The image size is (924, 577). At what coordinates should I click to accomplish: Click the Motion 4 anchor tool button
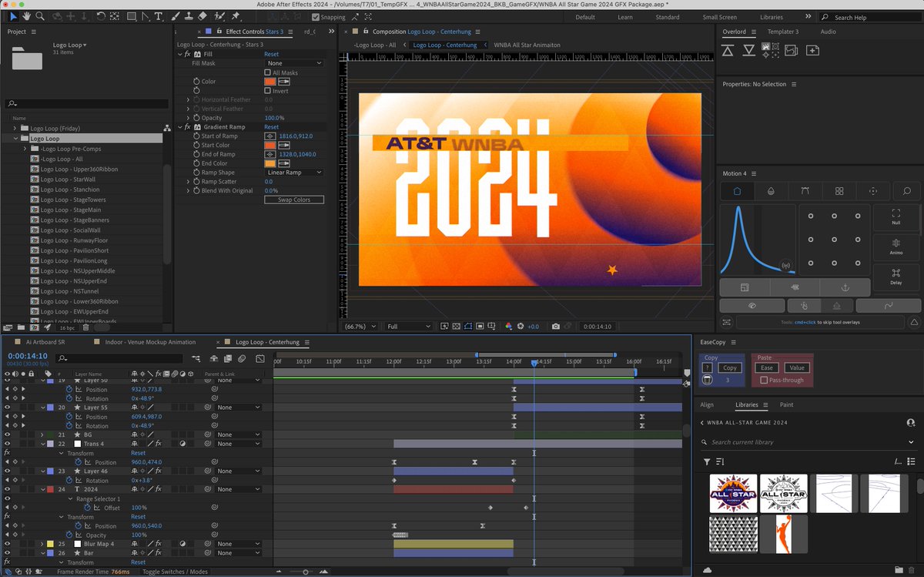pos(844,287)
